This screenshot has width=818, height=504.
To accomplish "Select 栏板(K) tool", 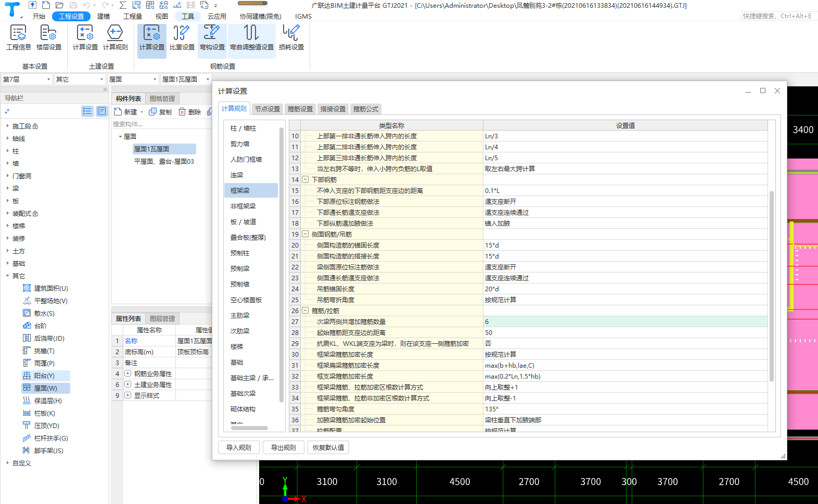I will tap(39, 413).
